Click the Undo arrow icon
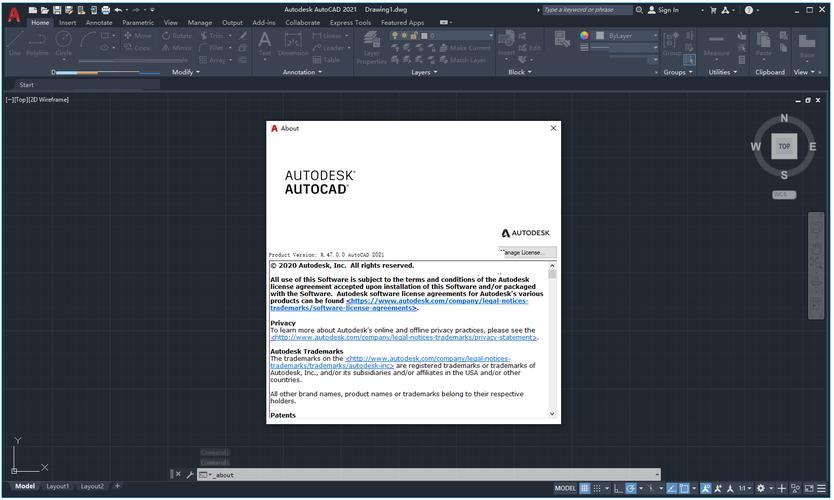This screenshot has width=834, height=500. [118, 10]
